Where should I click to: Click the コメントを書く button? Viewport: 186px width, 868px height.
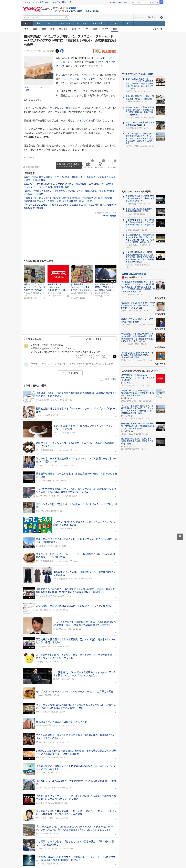[93, 339]
